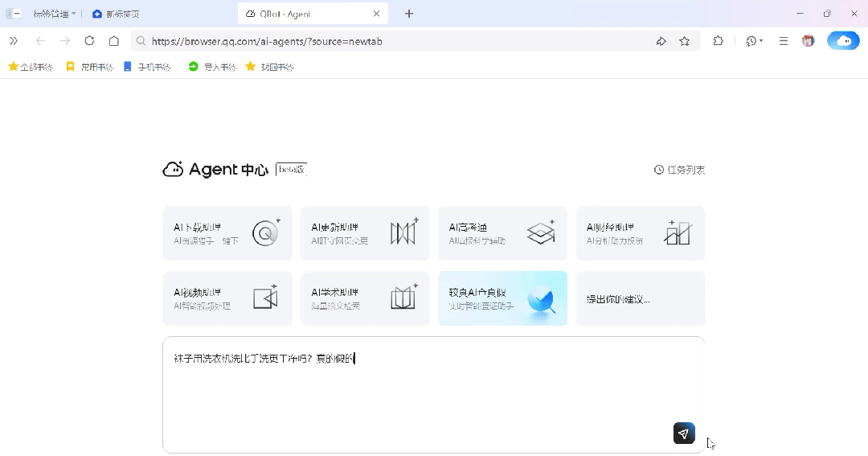Image resolution: width=868 pixels, height=456 pixels.
Task: Select the highlighted 较真AI查真假 card
Action: pos(502,298)
